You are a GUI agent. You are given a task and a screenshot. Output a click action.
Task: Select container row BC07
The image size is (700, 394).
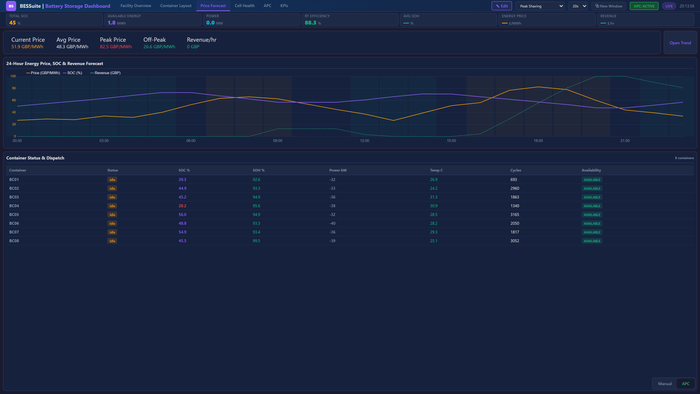click(350, 232)
